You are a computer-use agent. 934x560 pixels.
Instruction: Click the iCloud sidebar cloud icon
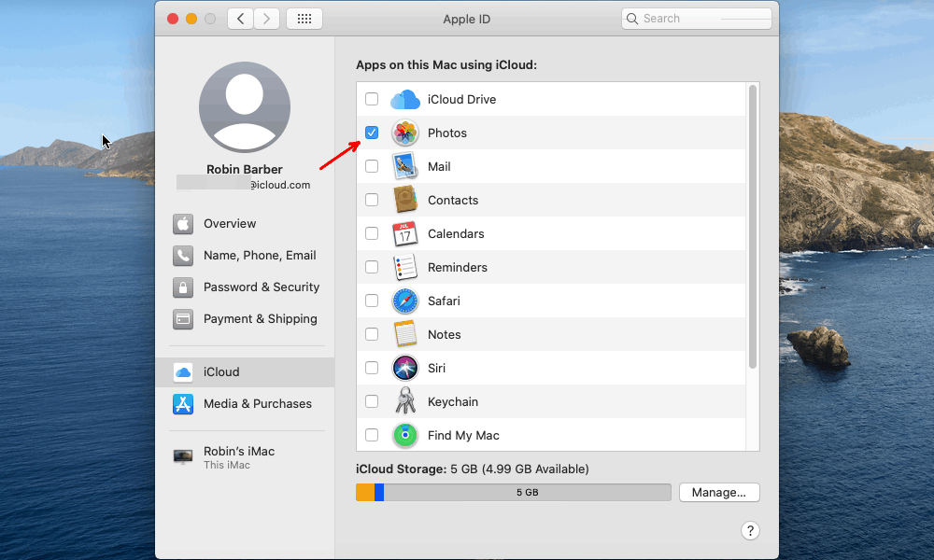pos(183,372)
